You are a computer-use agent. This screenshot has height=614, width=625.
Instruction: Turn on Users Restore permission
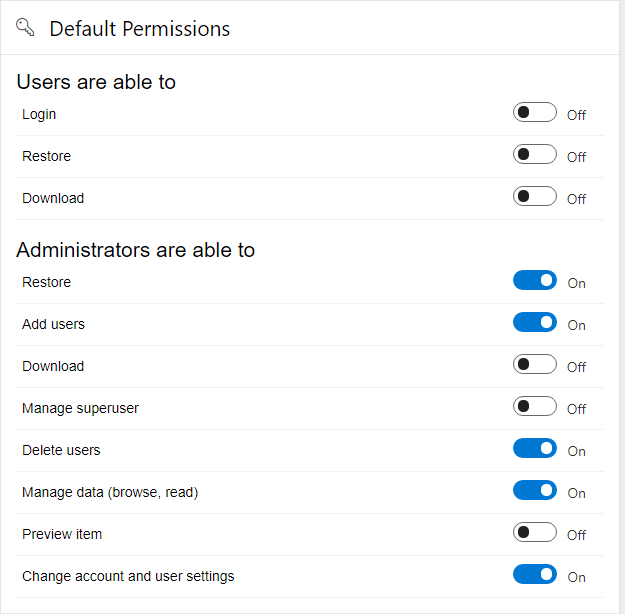[535, 155]
